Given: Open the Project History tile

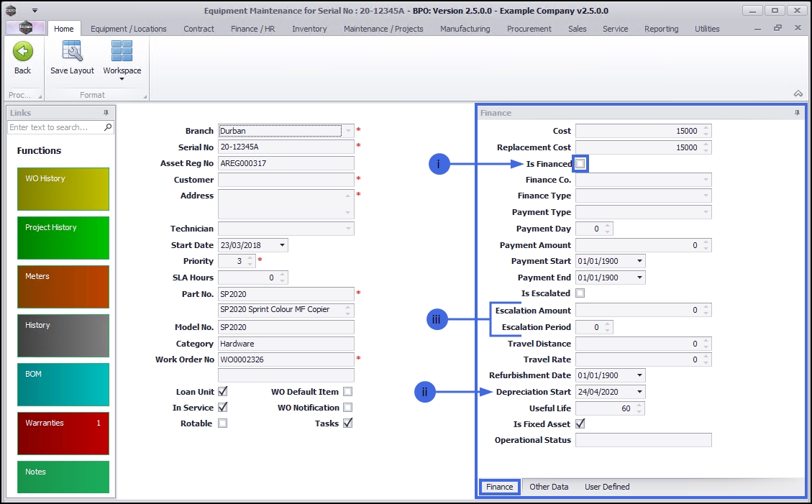Looking at the screenshot, I should point(63,238).
